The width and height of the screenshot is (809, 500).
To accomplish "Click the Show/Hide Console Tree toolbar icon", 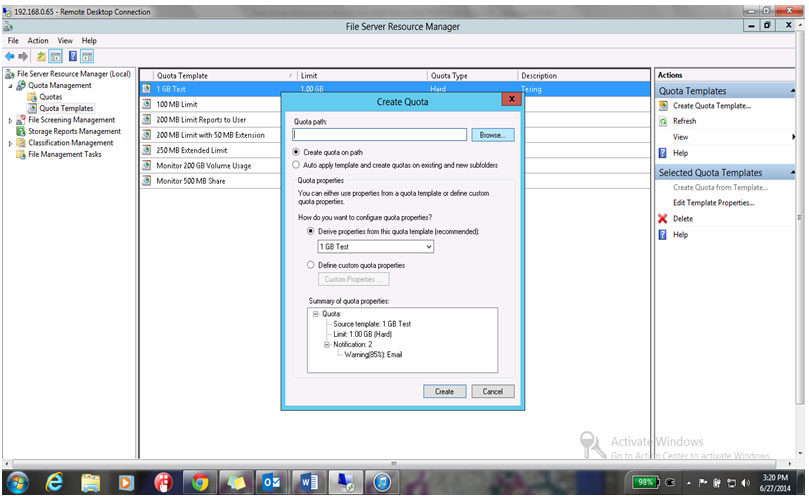I will 55,56.
